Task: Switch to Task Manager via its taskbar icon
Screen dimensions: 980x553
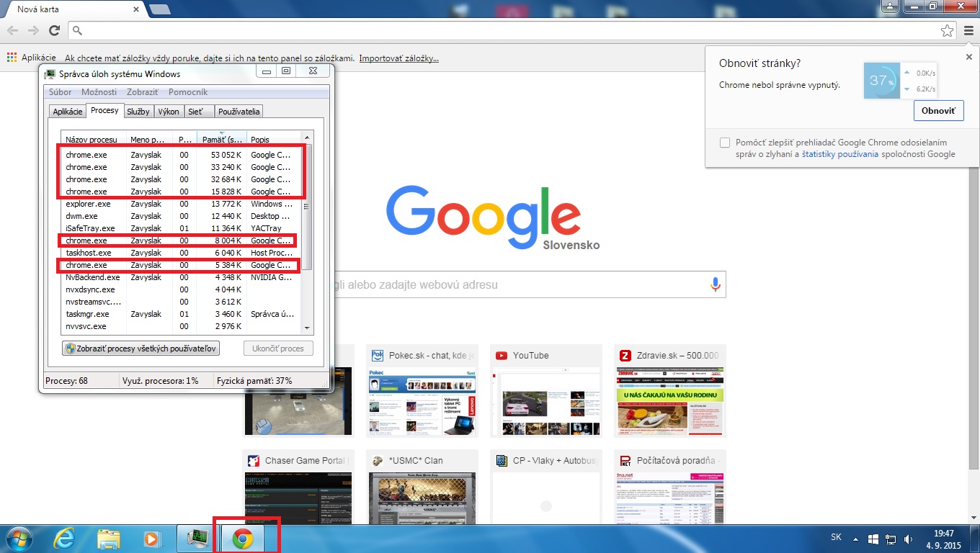Action: 197,539
